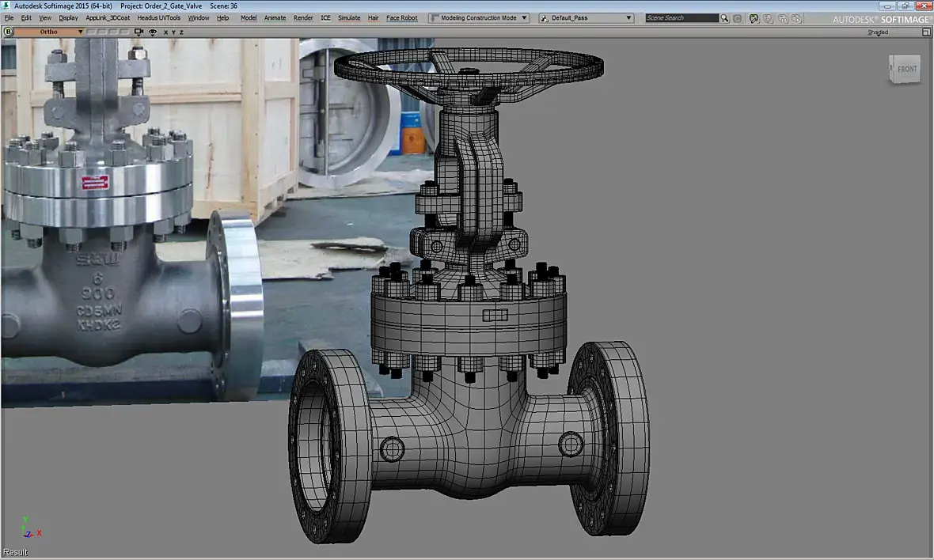934x560 pixels.
Task: Click the viewport B letter identifier icon
Action: tap(9, 32)
